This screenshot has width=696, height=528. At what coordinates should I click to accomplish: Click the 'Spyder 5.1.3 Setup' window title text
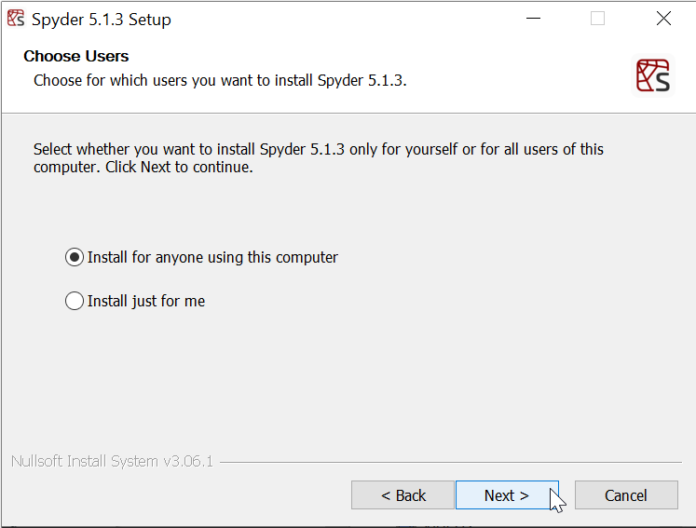tap(101, 19)
